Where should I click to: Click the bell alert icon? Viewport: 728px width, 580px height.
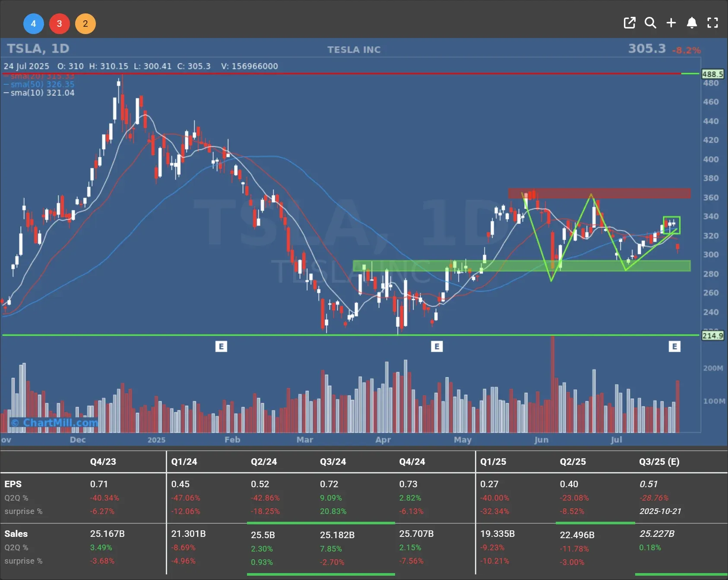692,23
